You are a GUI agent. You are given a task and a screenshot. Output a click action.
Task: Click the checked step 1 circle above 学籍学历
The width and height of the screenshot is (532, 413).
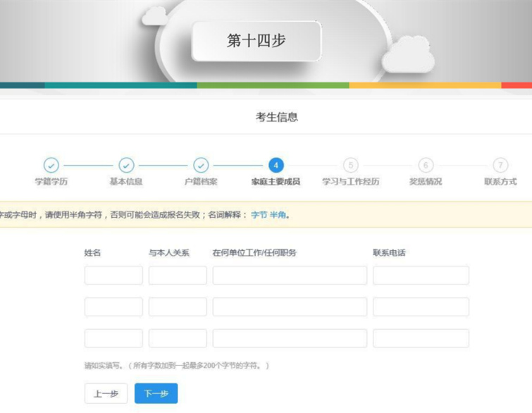51,165
